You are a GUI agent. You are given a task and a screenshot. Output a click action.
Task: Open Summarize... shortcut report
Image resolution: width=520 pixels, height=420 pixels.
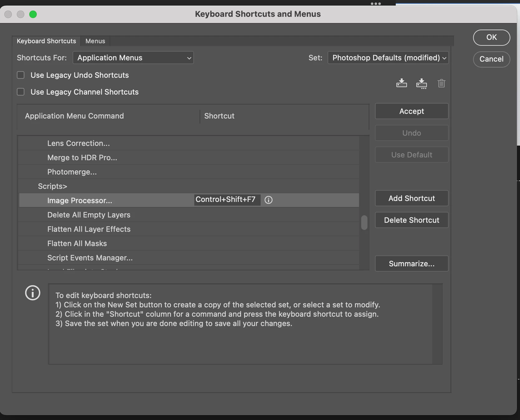pyautogui.click(x=412, y=264)
